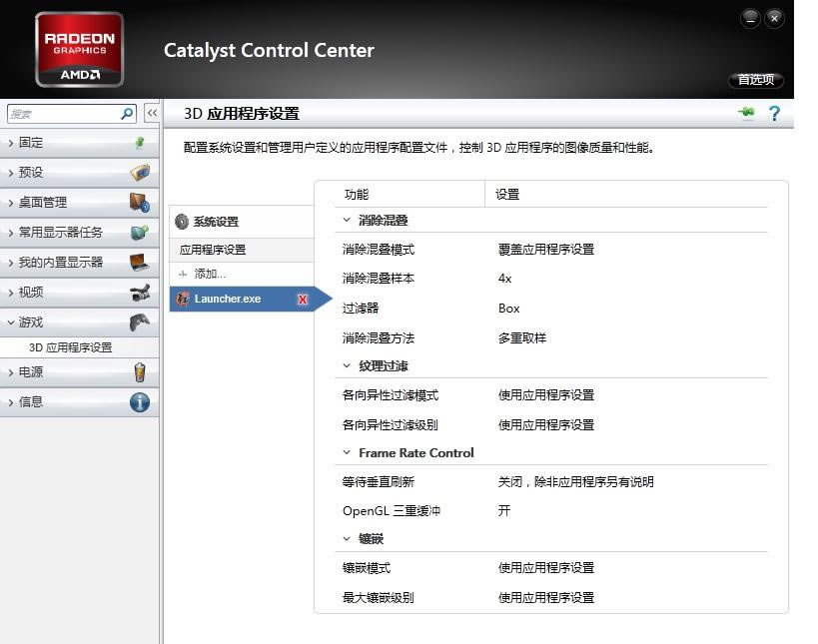Collapse sidebar with double-arrow button
This screenshot has width=818, height=644.
tap(152, 114)
